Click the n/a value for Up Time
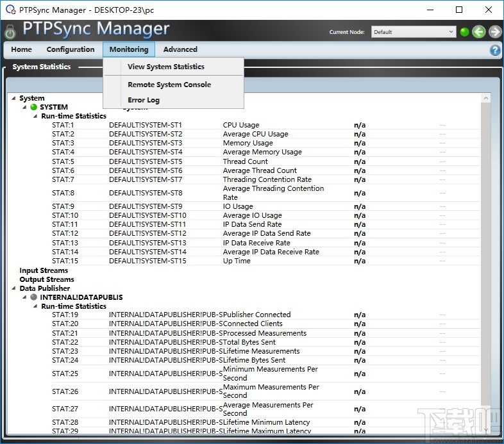This screenshot has height=444, width=504. [360, 261]
